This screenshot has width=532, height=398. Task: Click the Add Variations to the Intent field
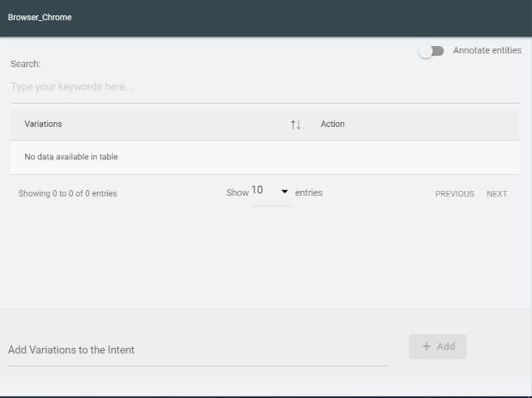(x=198, y=350)
